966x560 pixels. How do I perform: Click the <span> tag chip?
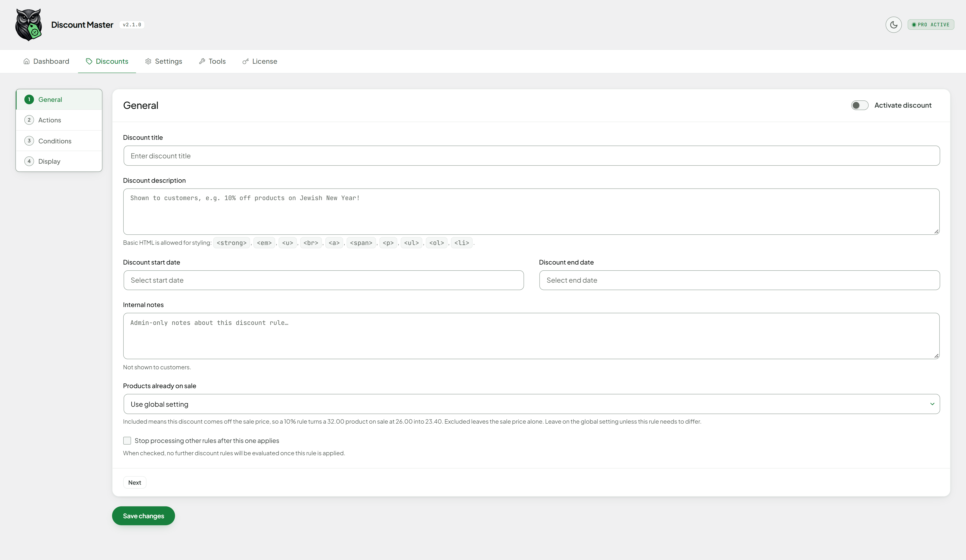[361, 243]
